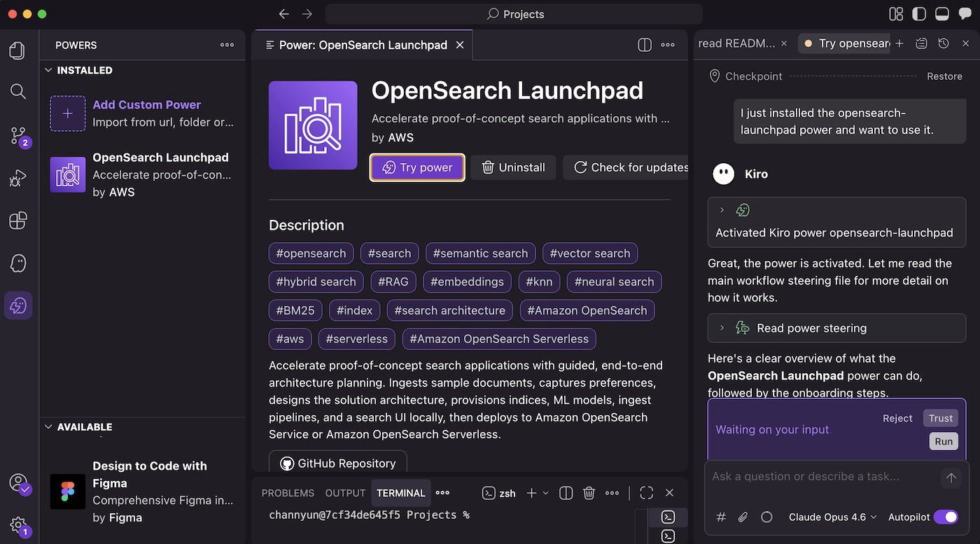This screenshot has height=544, width=980.
Task: Open Source Control with the 2 badge
Action: (x=19, y=137)
